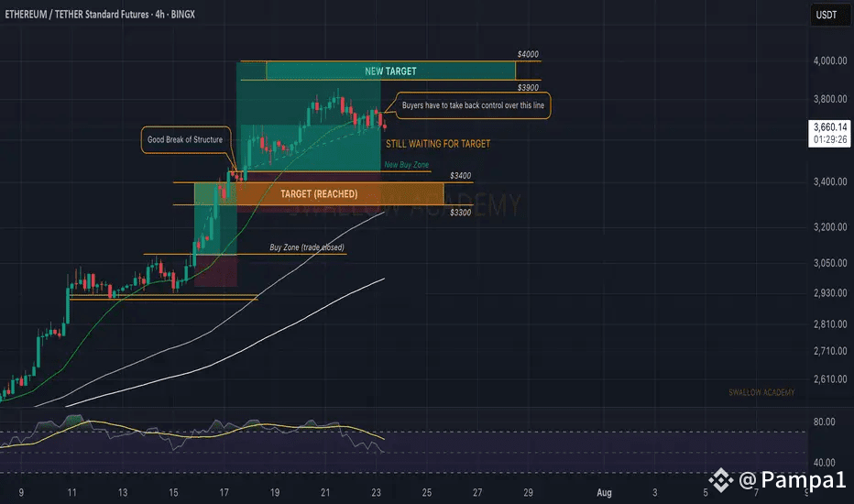Click the 17 date on time axis
This screenshot has width=854, height=504.
coord(224,493)
